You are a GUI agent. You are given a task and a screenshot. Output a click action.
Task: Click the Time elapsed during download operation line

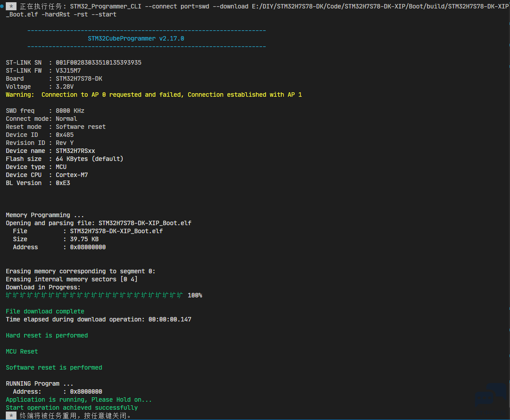[x=99, y=320]
